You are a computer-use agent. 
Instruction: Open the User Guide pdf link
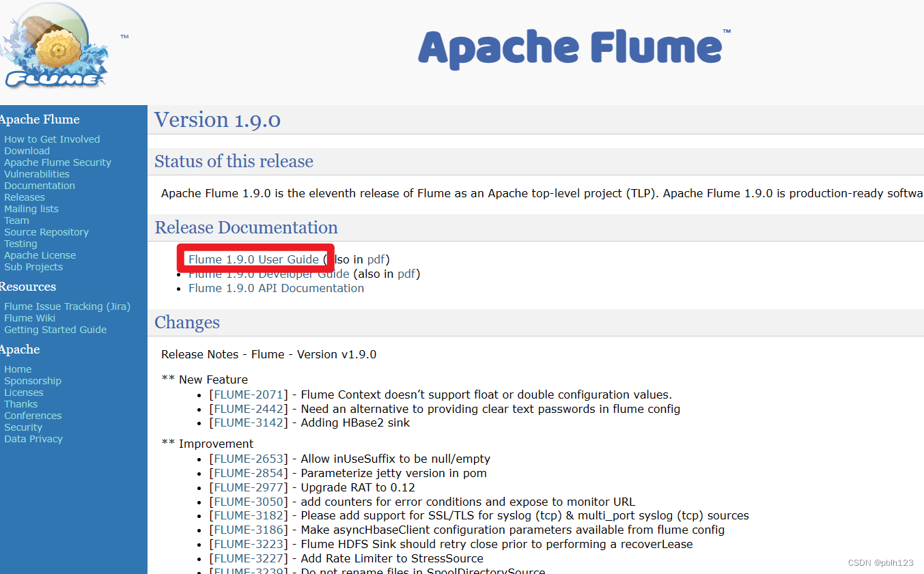pyautogui.click(x=376, y=259)
